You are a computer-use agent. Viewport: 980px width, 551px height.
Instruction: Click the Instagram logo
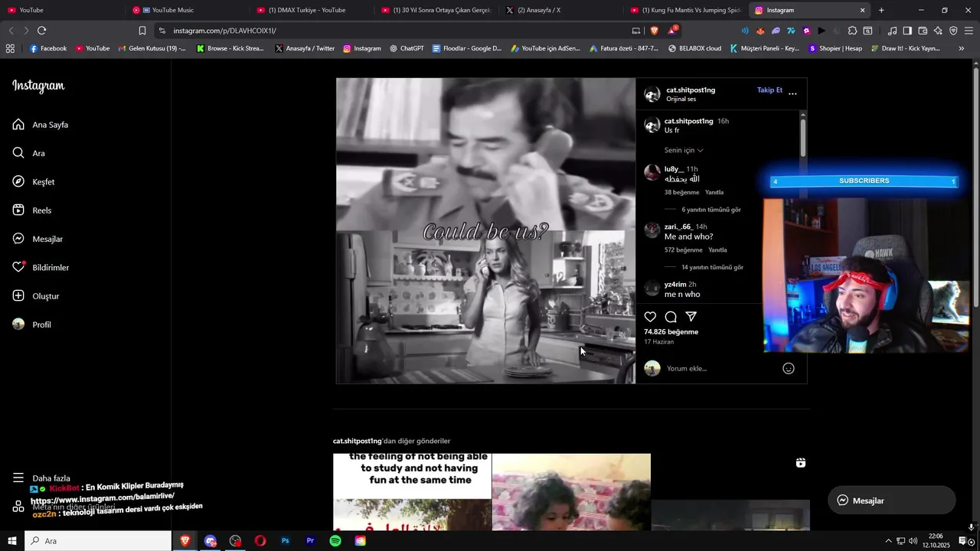pyautogui.click(x=38, y=86)
